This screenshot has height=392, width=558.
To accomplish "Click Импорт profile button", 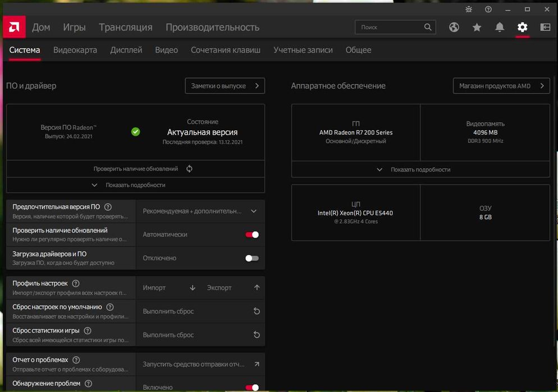I will pyautogui.click(x=169, y=288).
